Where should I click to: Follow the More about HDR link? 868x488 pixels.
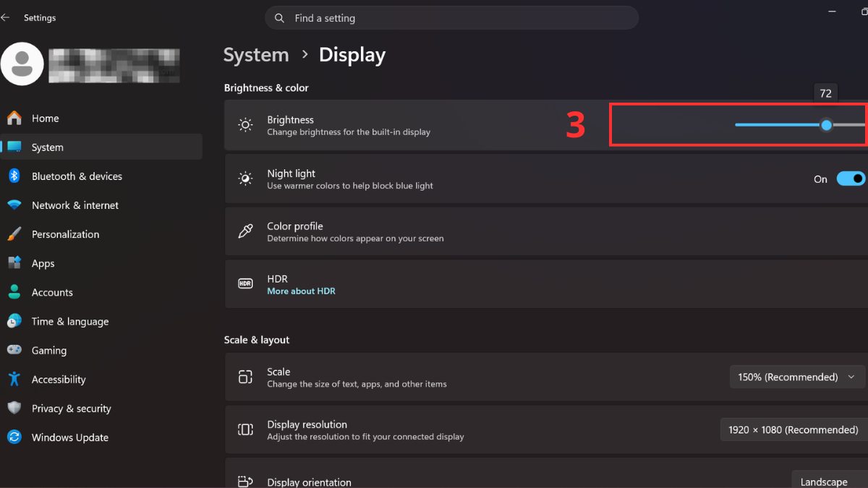point(301,291)
